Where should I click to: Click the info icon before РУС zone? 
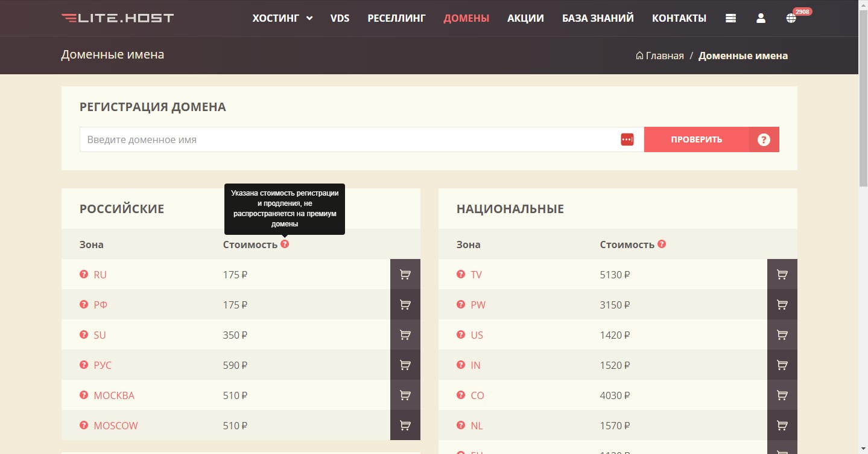84,365
